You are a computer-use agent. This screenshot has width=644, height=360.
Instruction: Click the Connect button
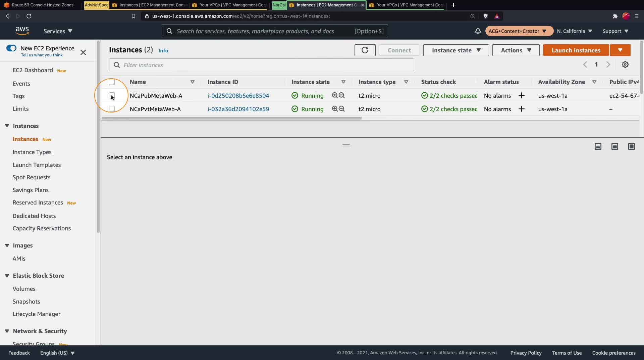(399, 50)
